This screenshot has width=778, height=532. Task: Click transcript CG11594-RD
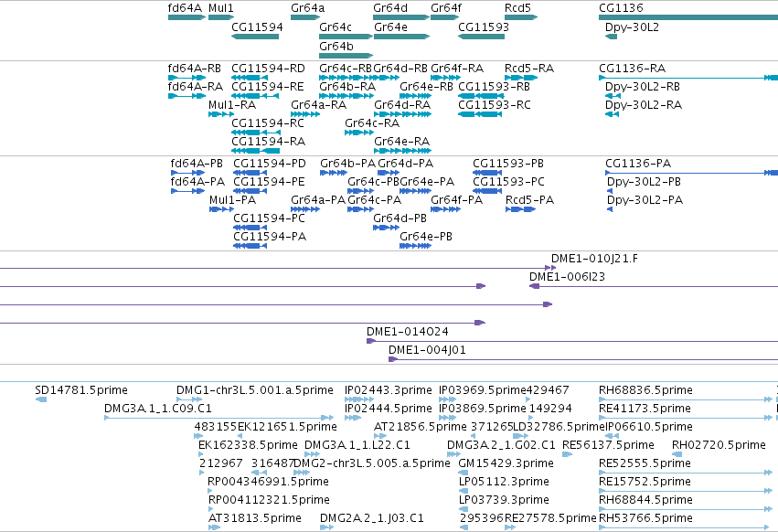tap(250, 78)
